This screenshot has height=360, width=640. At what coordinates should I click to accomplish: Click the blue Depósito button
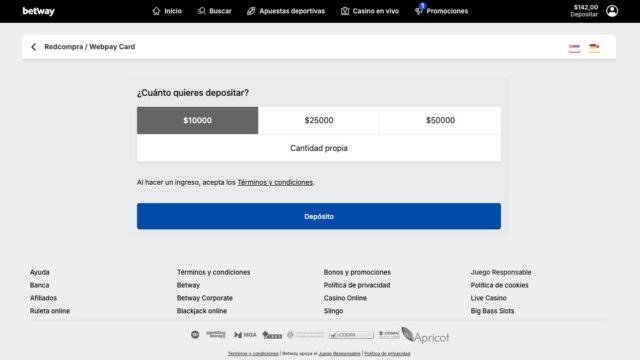[319, 216]
